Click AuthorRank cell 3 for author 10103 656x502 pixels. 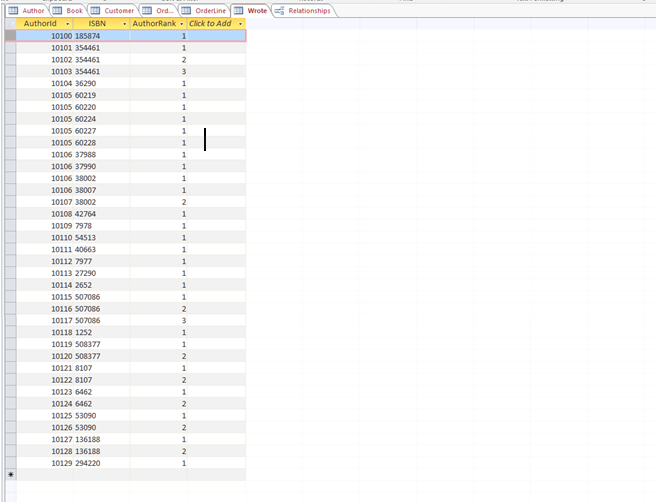pyautogui.click(x=159, y=72)
